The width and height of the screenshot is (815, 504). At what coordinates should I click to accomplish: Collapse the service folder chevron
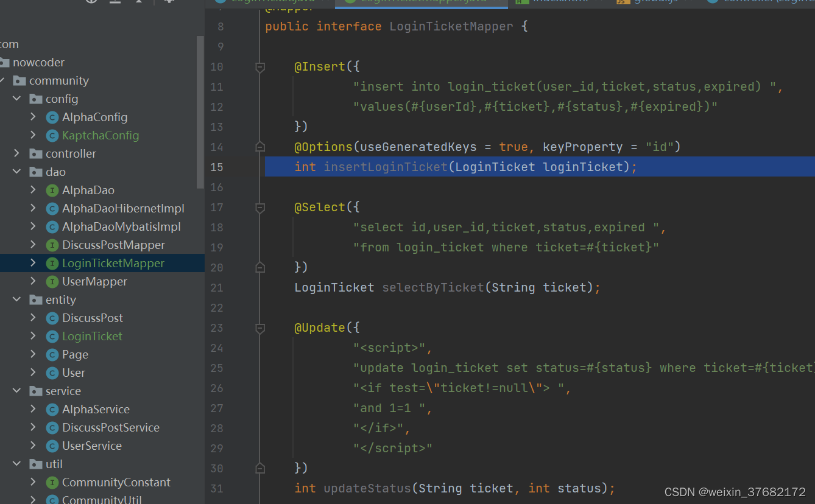click(16, 391)
